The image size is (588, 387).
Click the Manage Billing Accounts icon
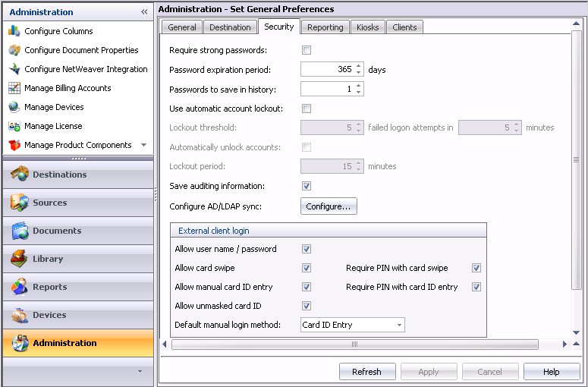pyautogui.click(x=14, y=88)
